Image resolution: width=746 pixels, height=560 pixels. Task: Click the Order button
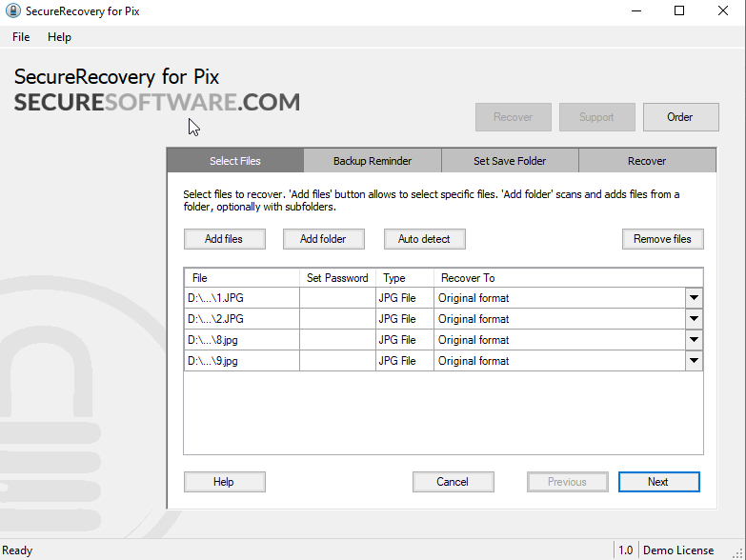(681, 117)
